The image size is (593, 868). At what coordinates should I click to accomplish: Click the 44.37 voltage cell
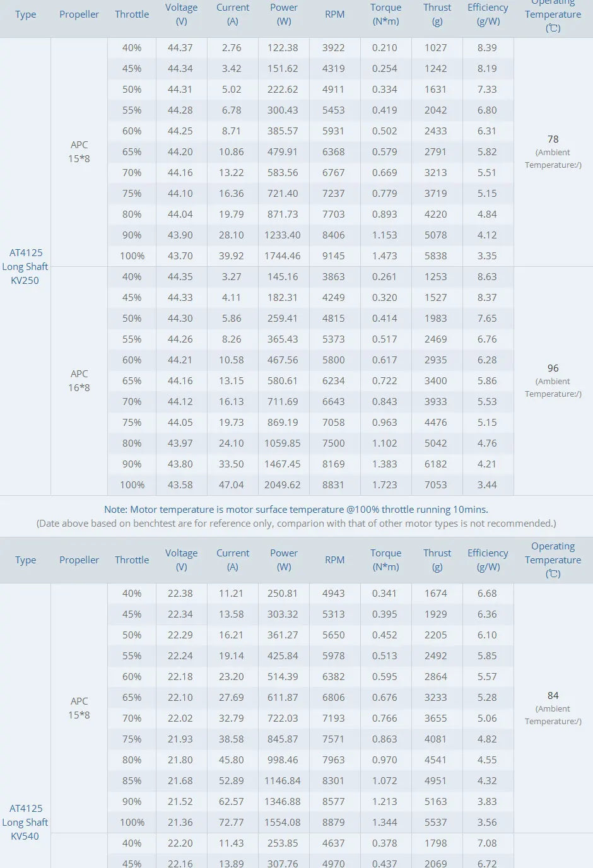[x=180, y=48]
